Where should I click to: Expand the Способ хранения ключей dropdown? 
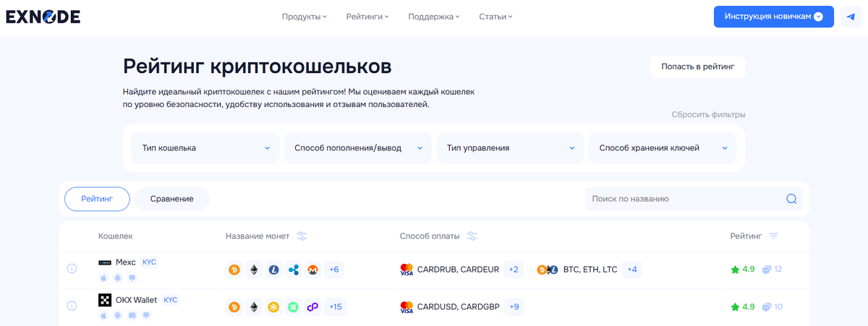(663, 147)
